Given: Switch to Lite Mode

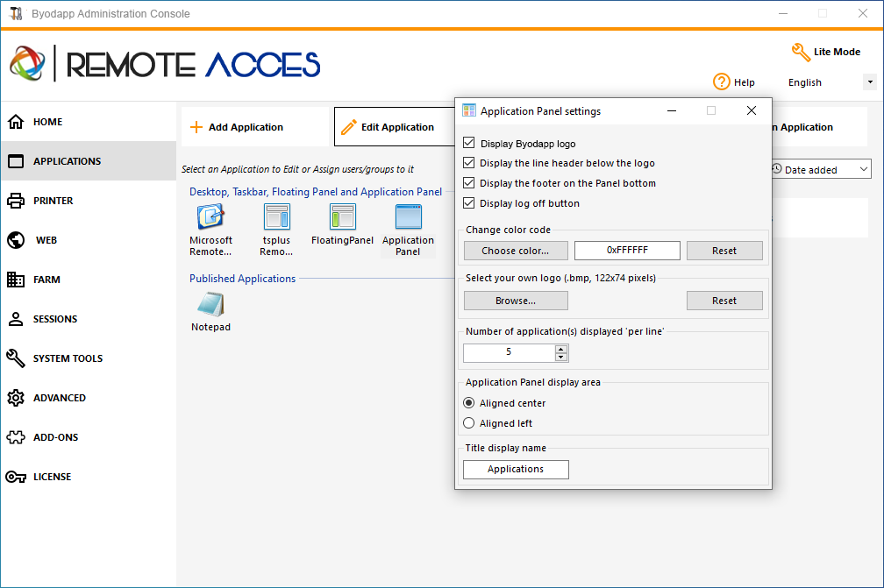Looking at the screenshot, I should (x=826, y=52).
